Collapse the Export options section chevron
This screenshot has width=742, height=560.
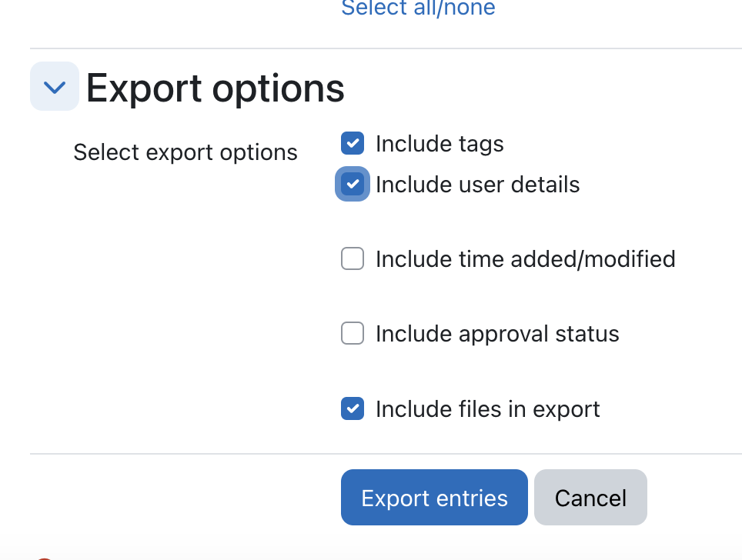[x=55, y=87]
